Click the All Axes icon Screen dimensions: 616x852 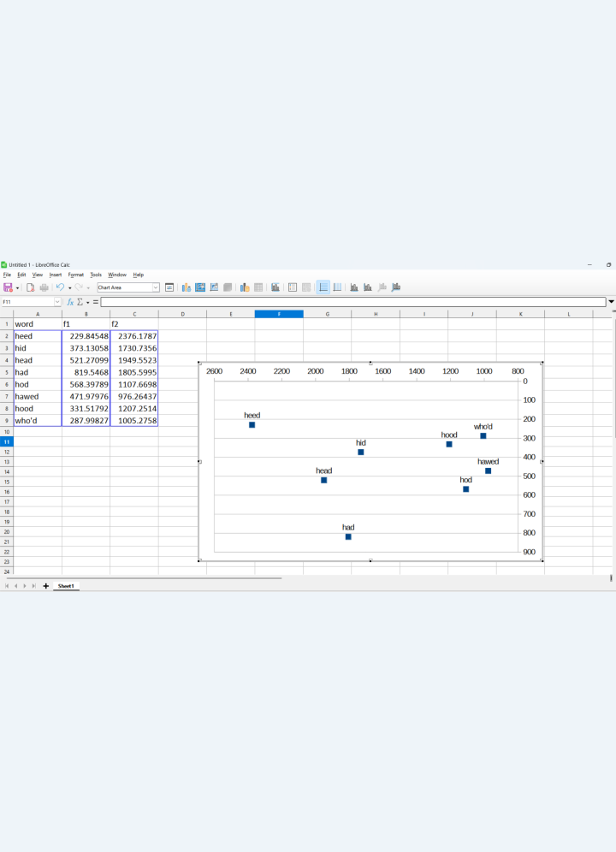(x=396, y=287)
